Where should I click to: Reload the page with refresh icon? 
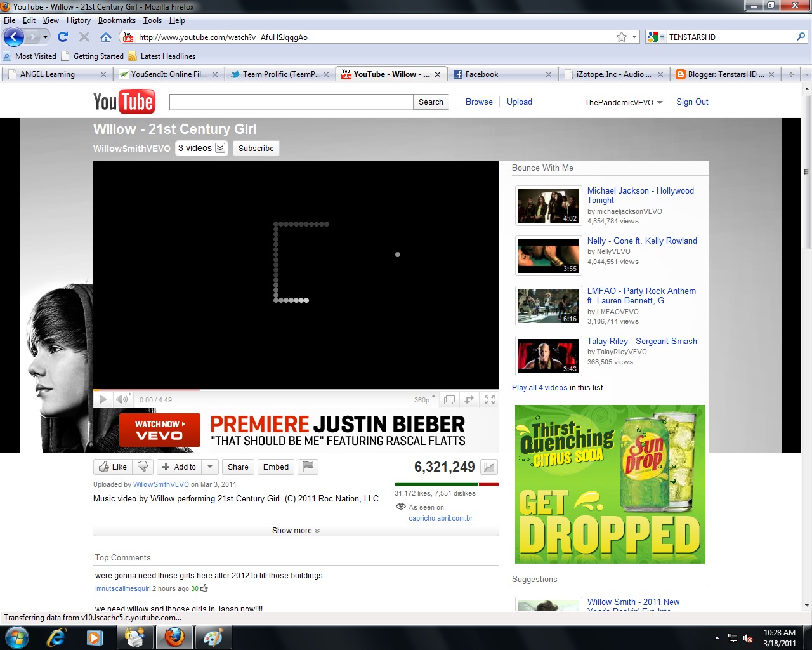[63, 37]
